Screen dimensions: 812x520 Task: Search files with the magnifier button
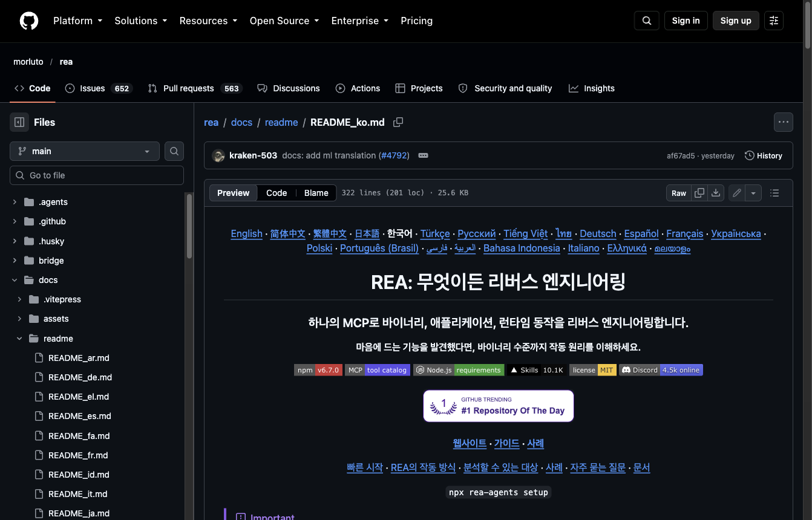coord(174,151)
